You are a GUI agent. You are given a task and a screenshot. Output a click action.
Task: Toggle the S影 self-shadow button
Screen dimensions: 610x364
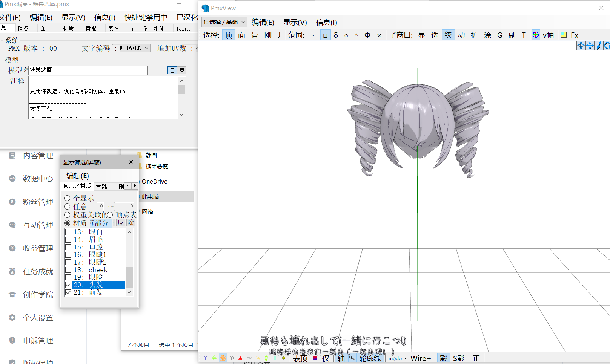pos(459,358)
